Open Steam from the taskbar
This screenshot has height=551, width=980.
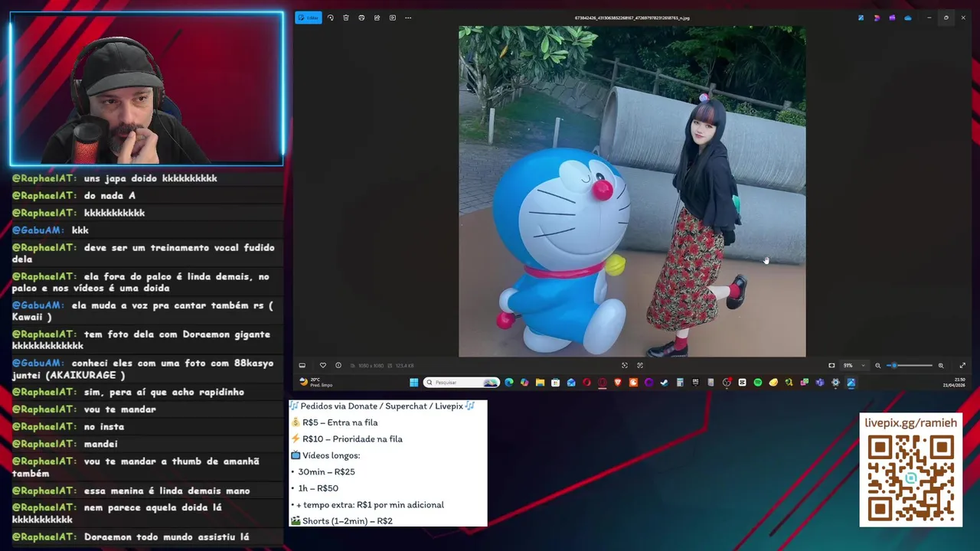[x=664, y=382]
